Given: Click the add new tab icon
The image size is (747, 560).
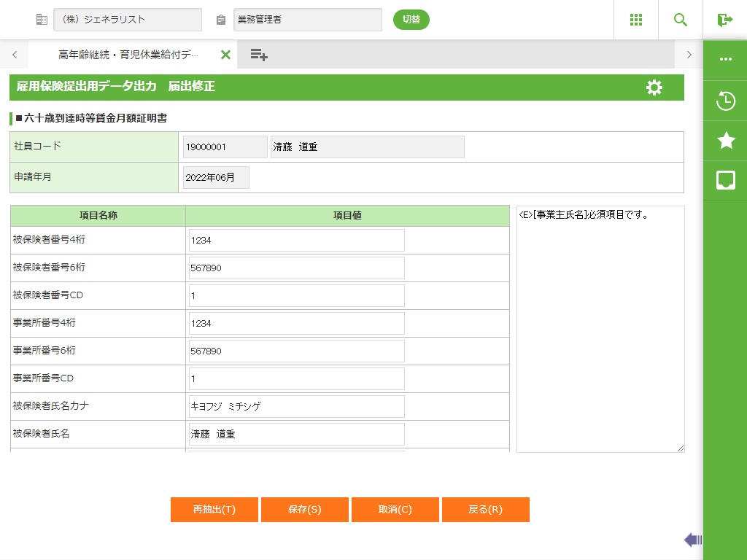Looking at the screenshot, I should tap(258, 55).
